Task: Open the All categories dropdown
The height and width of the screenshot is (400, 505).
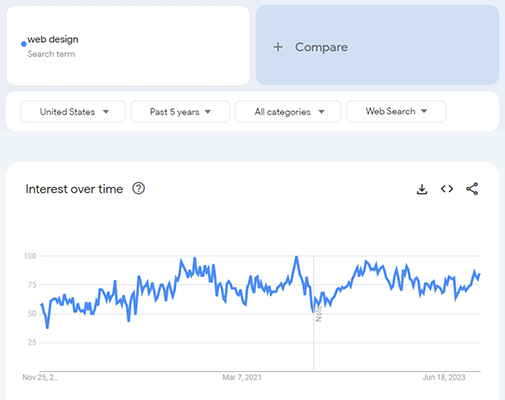Action: coord(288,112)
